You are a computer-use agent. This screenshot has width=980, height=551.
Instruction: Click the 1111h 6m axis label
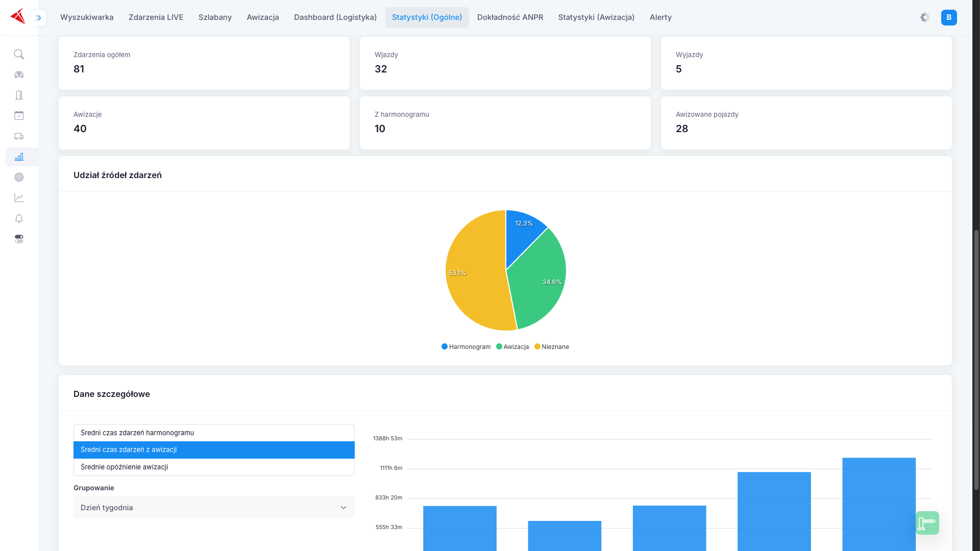tap(391, 468)
